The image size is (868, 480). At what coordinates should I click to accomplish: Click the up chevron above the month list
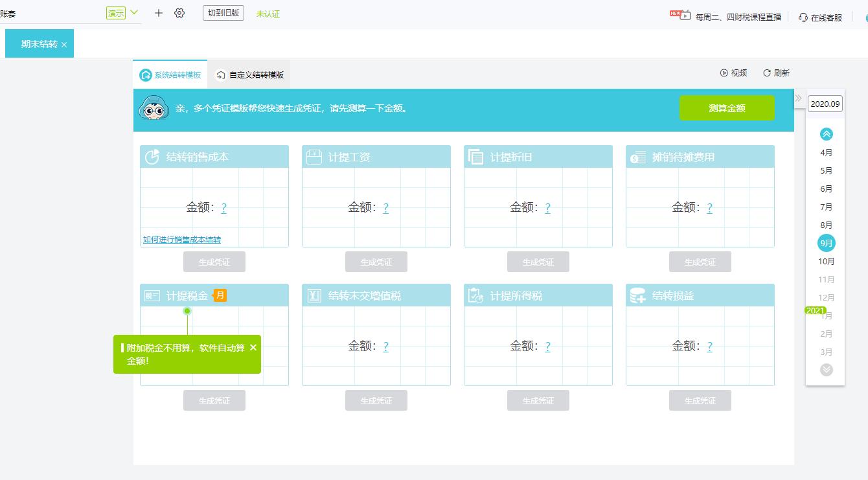click(x=825, y=134)
